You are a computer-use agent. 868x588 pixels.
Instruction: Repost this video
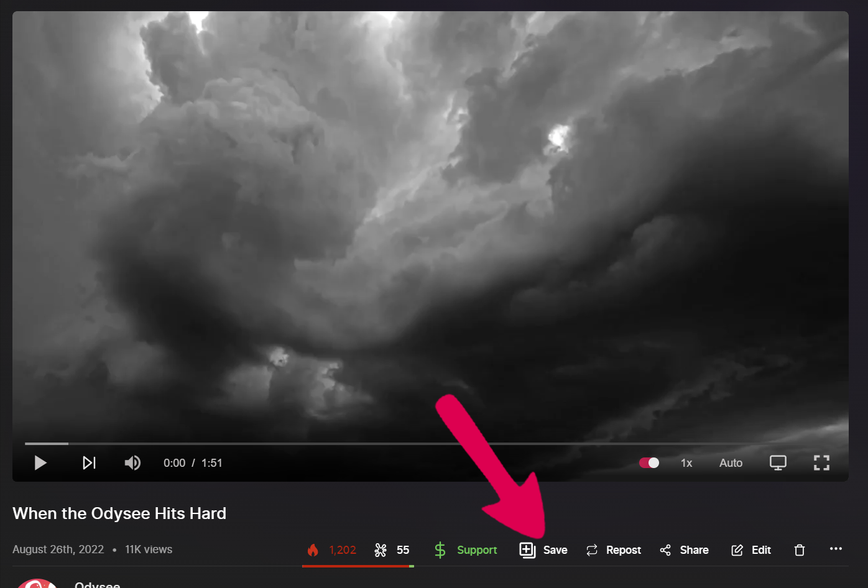[613, 550]
